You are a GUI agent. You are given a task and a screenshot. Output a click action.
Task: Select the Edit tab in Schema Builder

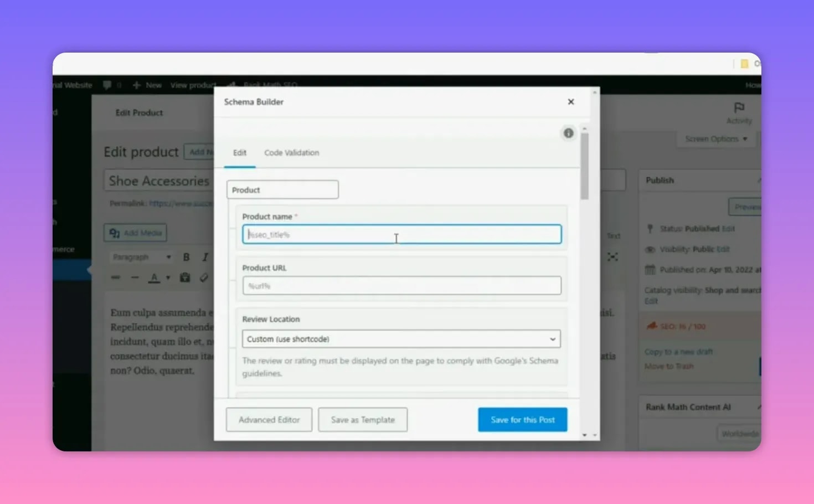click(x=239, y=152)
